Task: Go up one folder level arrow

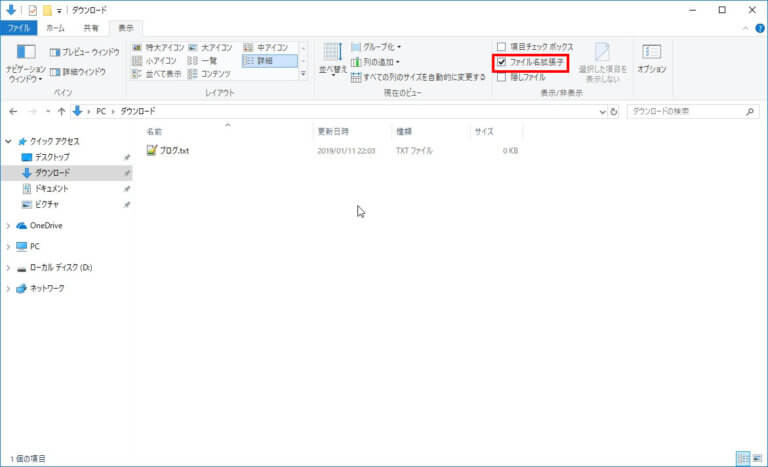Action: click(61, 112)
